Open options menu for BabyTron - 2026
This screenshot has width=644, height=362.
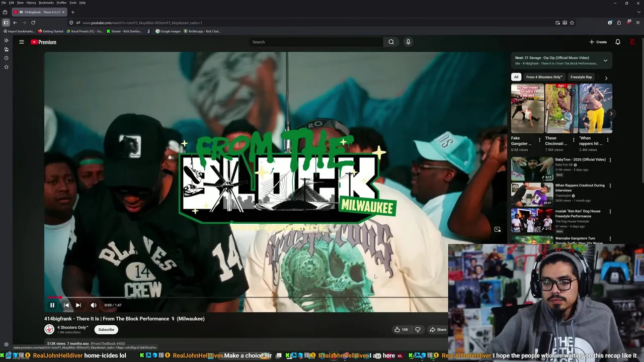coord(610,160)
